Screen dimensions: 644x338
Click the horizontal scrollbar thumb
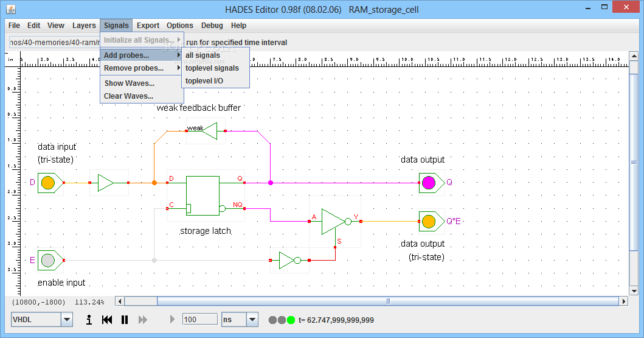[x=388, y=301]
